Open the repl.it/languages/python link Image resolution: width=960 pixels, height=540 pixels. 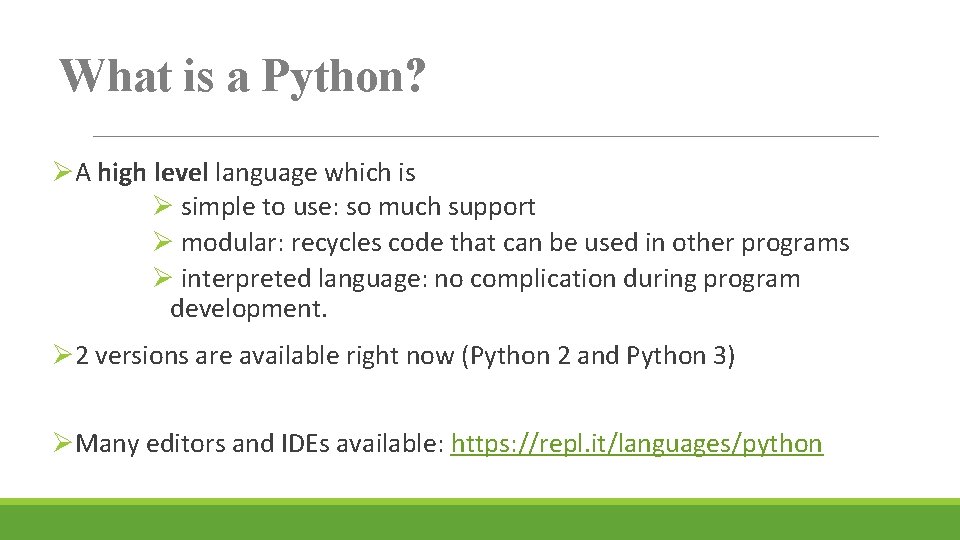click(636, 444)
